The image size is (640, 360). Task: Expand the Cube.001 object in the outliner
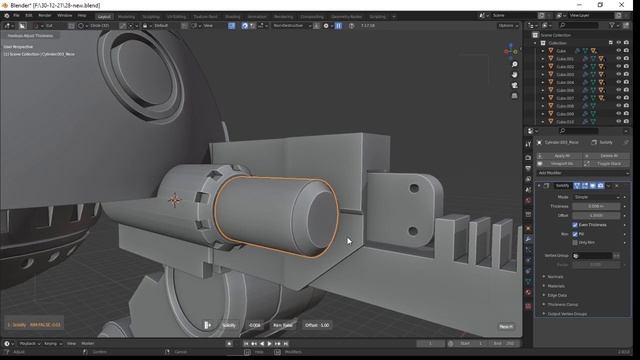click(x=543, y=59)
